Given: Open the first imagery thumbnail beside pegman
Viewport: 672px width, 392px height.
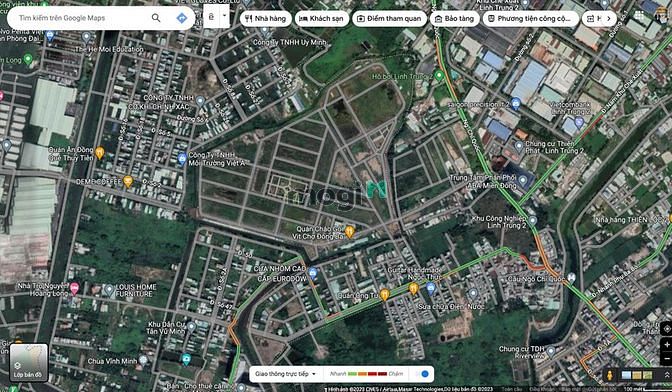Looking at the screenshot, I should pyautogui.click(x=626, y=375).
